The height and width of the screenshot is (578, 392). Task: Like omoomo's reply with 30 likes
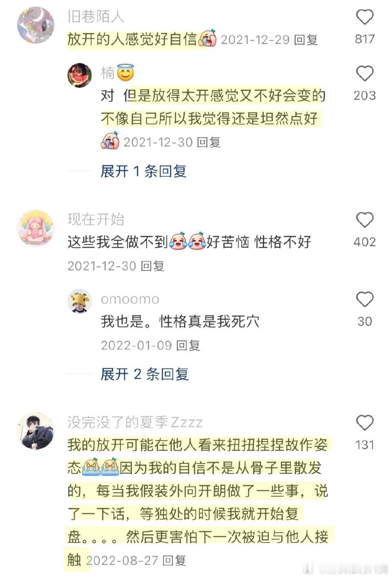pos(365,299)
